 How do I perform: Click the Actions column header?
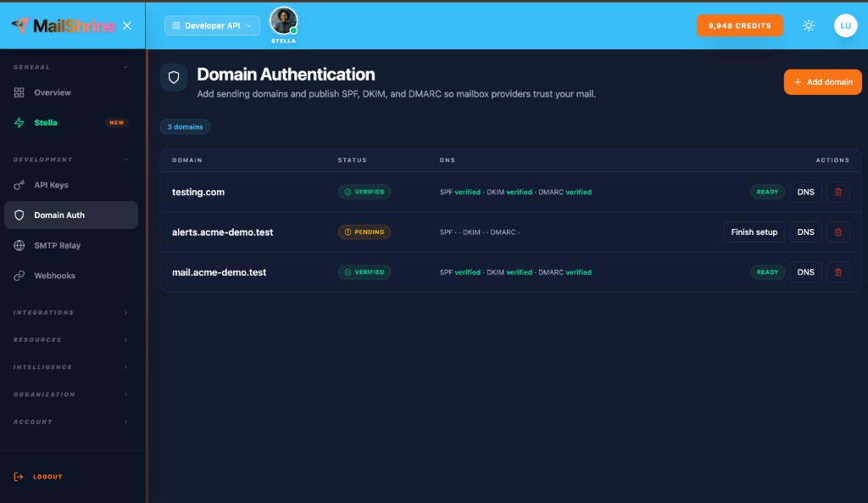(x=832, y=160)
